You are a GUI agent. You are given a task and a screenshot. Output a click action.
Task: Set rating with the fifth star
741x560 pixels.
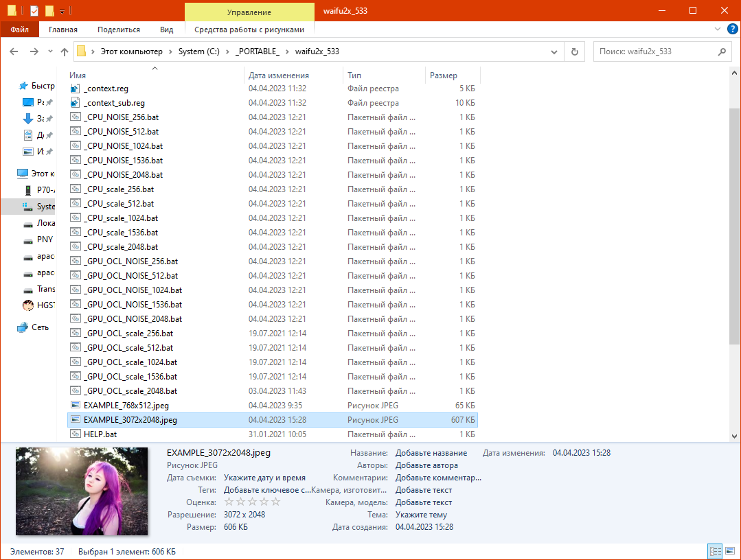276,502
